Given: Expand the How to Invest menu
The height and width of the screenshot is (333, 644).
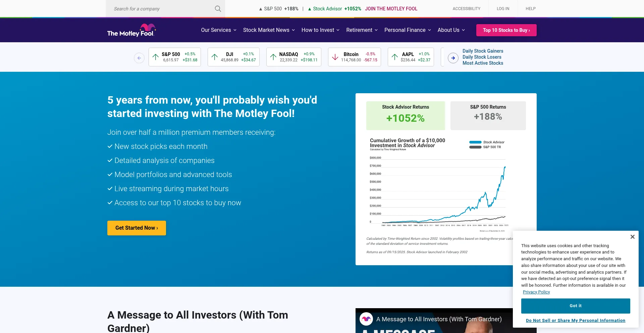Looking at the screenshot, I should (320, 30).
